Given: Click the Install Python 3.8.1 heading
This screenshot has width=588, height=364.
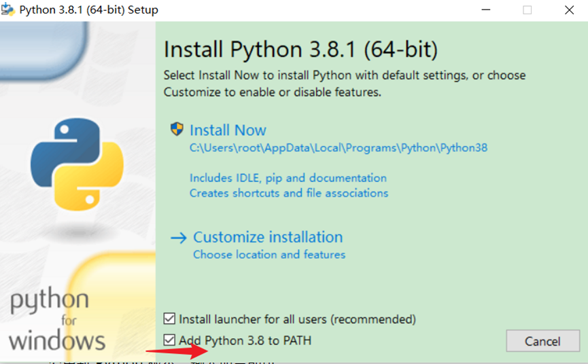Looking at the screenshot, I should (x=301, y=50).
